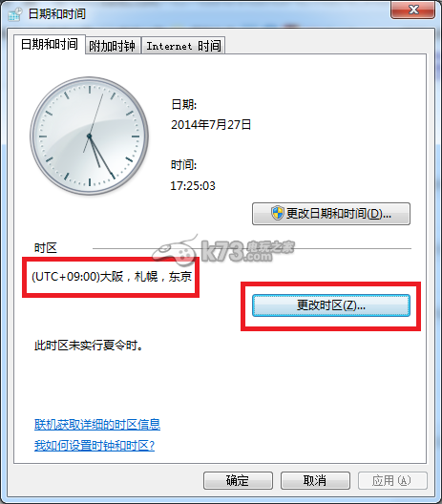The width and height of the screenshot is (442, 504).
Task: Open 联机获取详细的时区信息 link
Action: [97, 424]
